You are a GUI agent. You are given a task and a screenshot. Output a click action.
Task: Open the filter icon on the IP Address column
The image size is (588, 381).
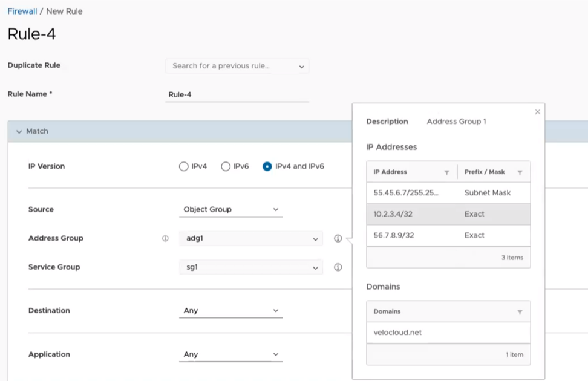(447, 172)
